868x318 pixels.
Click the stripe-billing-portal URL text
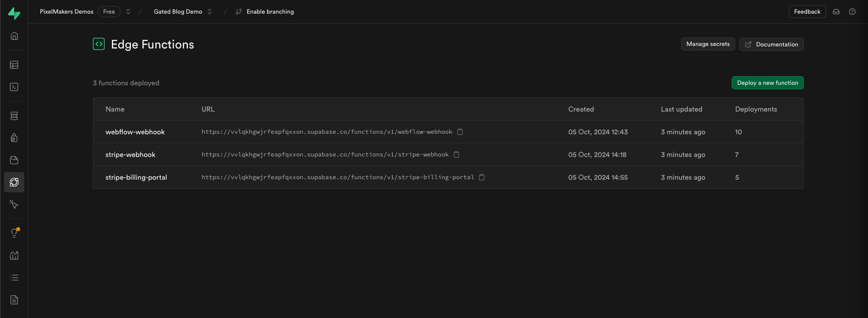coord(338,177)
